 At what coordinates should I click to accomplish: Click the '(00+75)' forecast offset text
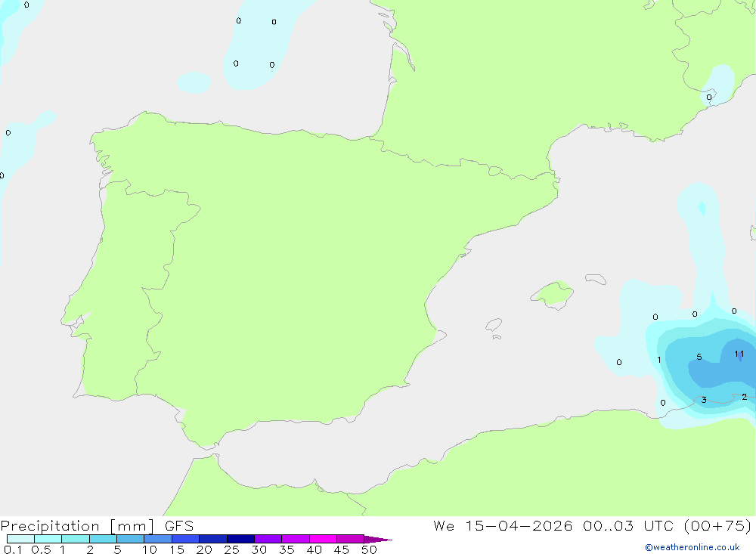pyautogui.click(x=717, y=525)
